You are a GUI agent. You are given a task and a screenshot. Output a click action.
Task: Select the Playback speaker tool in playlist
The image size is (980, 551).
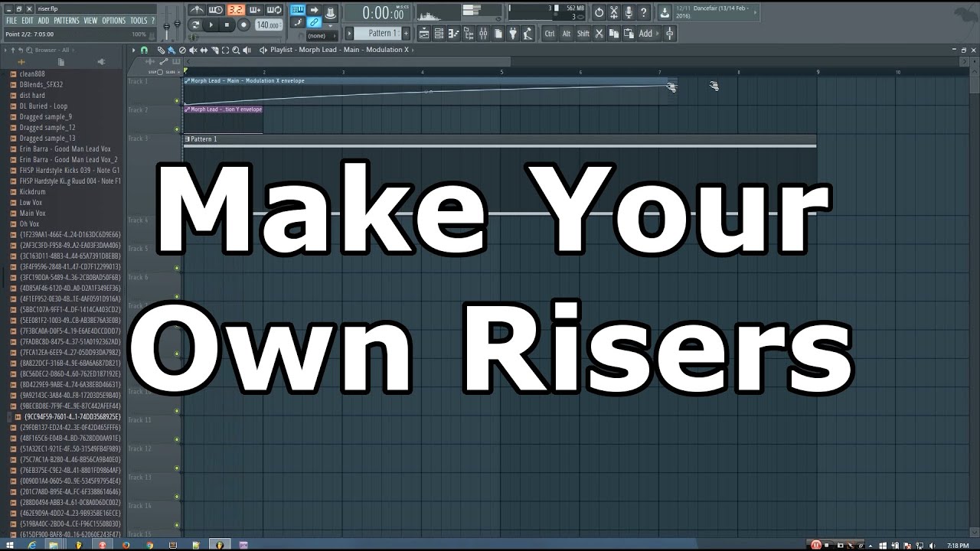[x=247, y=50]
